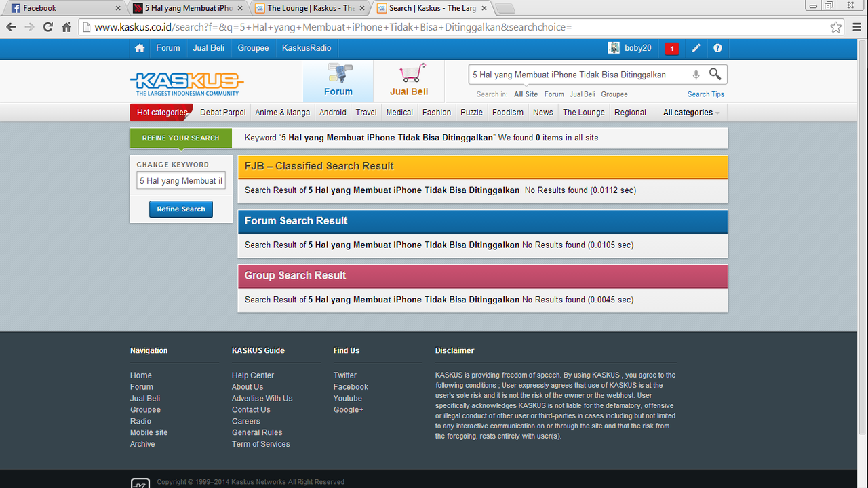Open the Debat Parpol category
This screenshot has width=868, height=488.
pos(223,113)
